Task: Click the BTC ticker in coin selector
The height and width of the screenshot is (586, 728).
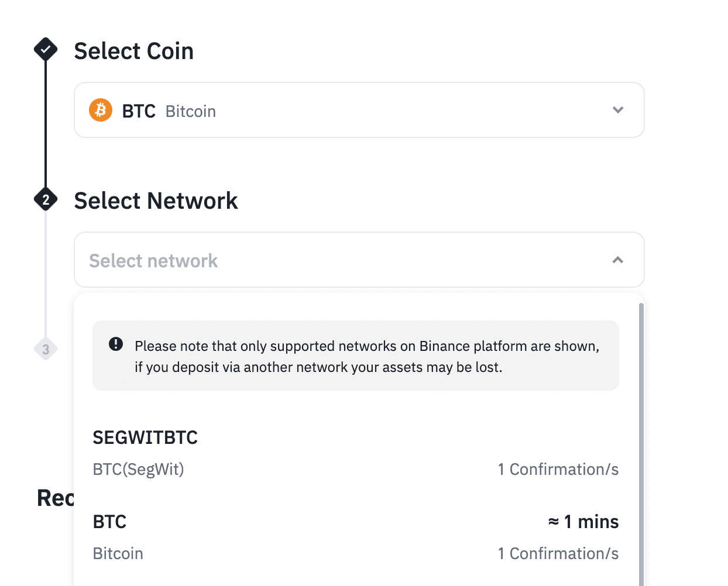Action: point(139,111)
